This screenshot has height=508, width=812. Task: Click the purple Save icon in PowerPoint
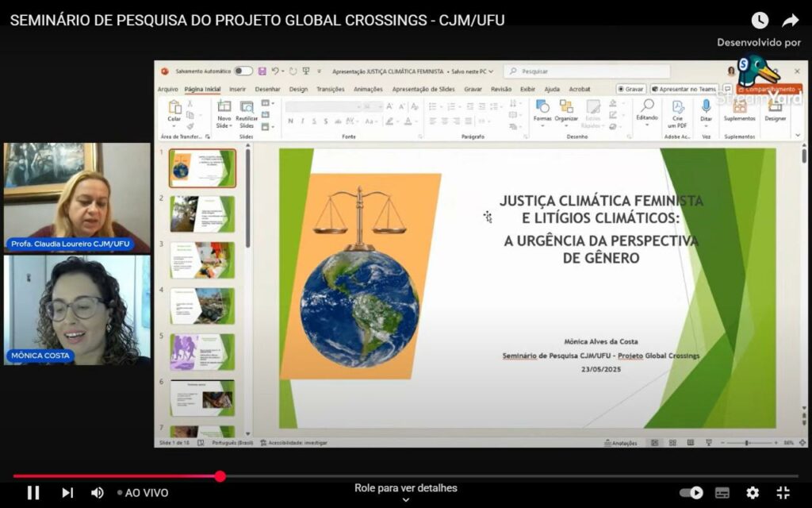[x=262, y=71]
